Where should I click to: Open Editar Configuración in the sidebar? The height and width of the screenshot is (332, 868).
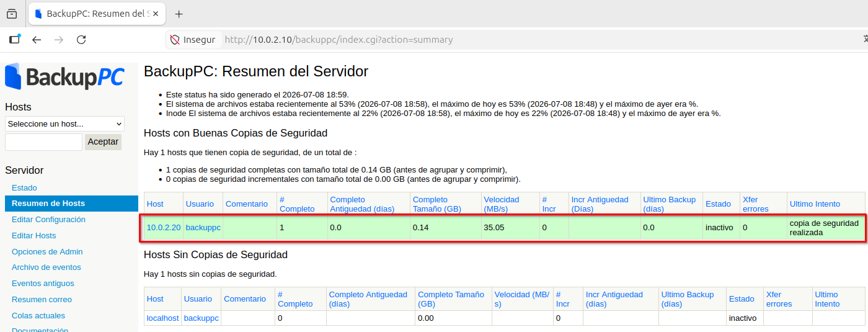coord(48,220)
